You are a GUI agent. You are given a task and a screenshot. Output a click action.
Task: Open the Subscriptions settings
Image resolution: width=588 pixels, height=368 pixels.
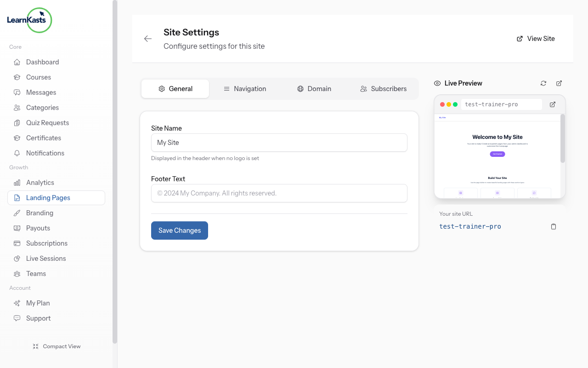(x=46, y=243)
